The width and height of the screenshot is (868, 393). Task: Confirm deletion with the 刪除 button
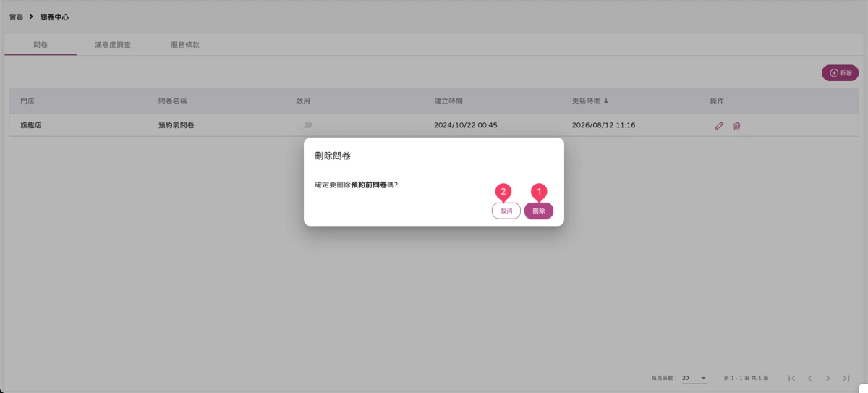[x=539, y=211]
